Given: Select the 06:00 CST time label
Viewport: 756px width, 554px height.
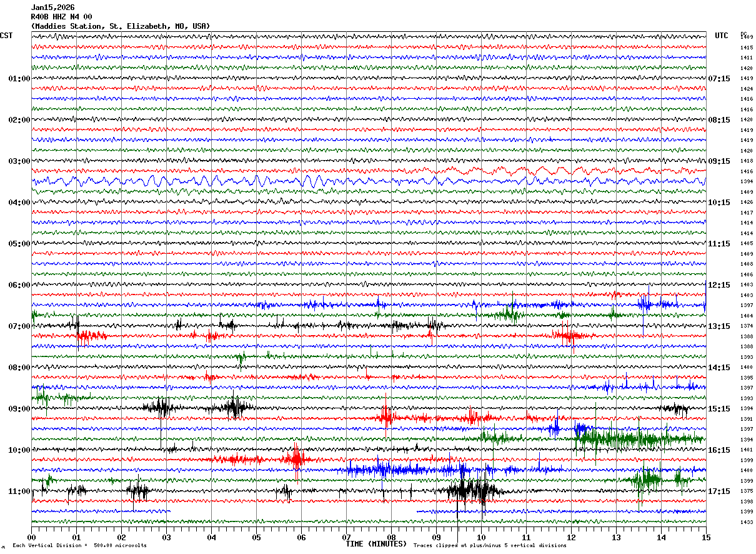Looking at the screenshot, I should [x=19, y=285].
